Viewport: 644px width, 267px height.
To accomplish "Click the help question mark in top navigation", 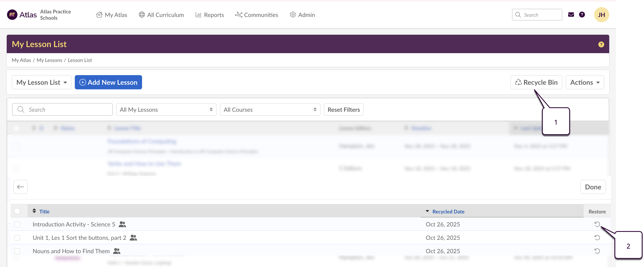I will pyautogui.click(x=582, y=15).
